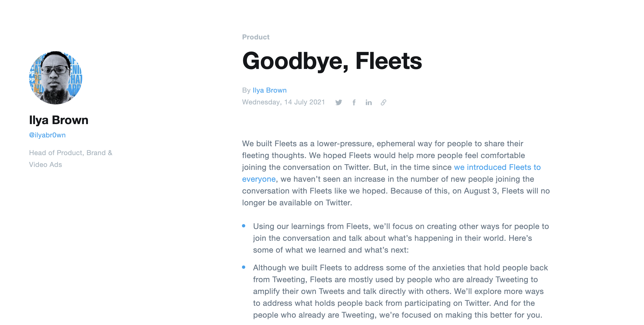Click the word "By" before the author name
Image resolution: width=644 pixels, height=325 pixels.
click(246, 90)
